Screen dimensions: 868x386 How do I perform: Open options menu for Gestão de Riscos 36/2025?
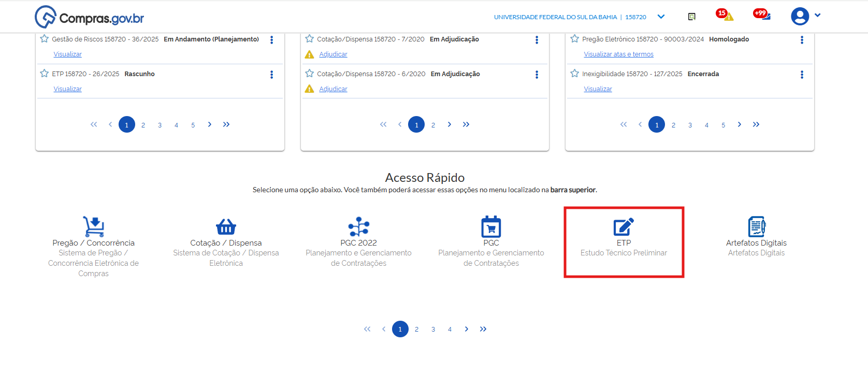point(271,40)
